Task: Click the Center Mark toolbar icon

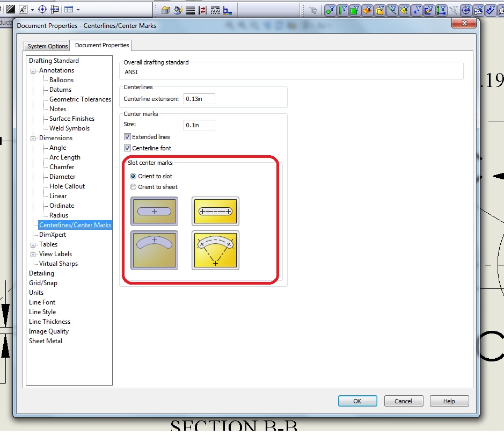Action: point(42,9)
